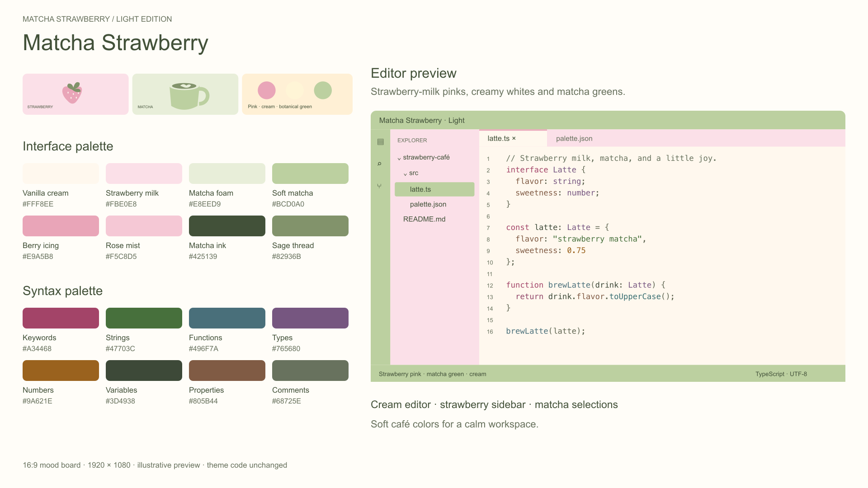Click the 'interface Latte {' code line
868x488 pixels.
pos(546,170)
